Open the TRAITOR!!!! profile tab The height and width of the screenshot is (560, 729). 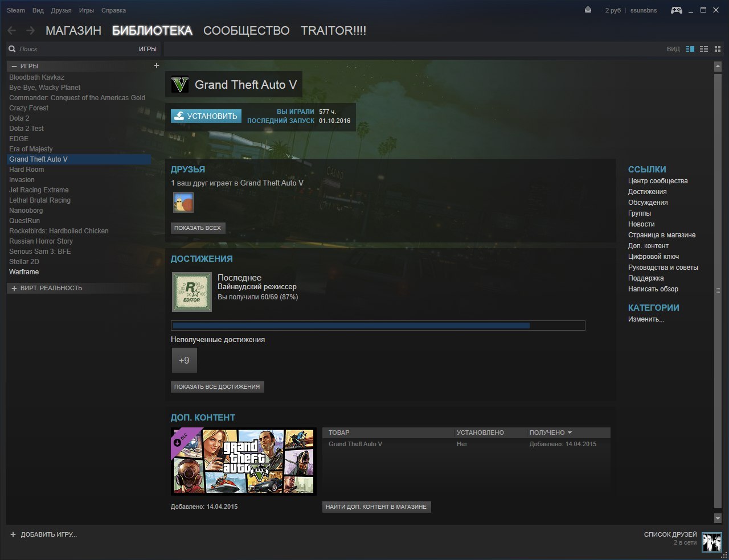tap(334, 31)
